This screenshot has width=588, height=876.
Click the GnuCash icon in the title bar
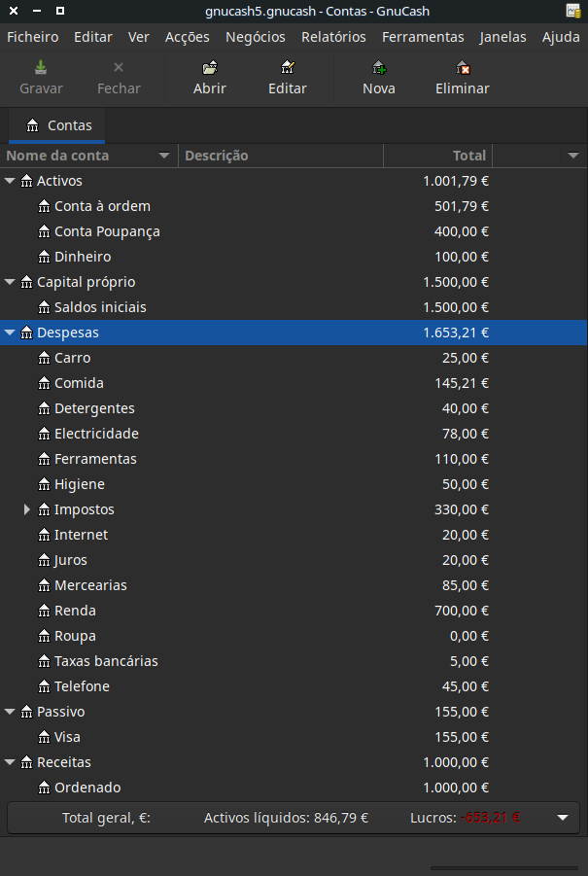click(572, 12)
